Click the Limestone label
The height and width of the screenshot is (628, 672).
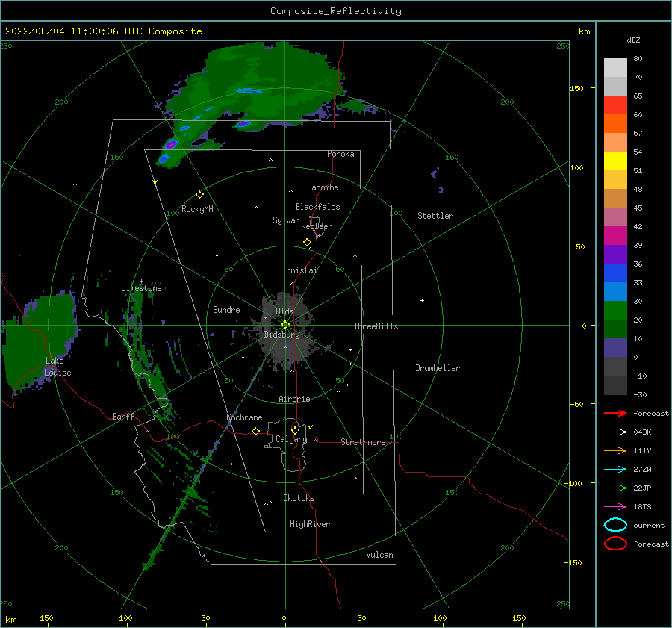[x=141, y=288]
